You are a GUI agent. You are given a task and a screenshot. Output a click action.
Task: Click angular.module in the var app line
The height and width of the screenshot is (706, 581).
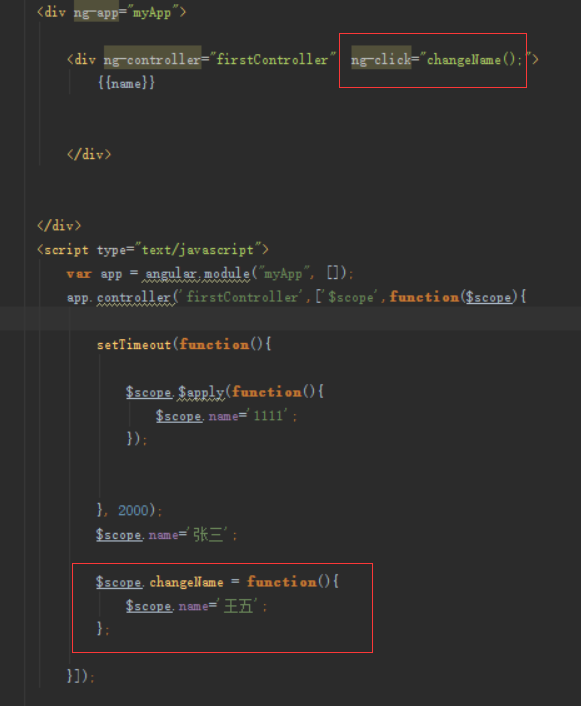[197, 273]
